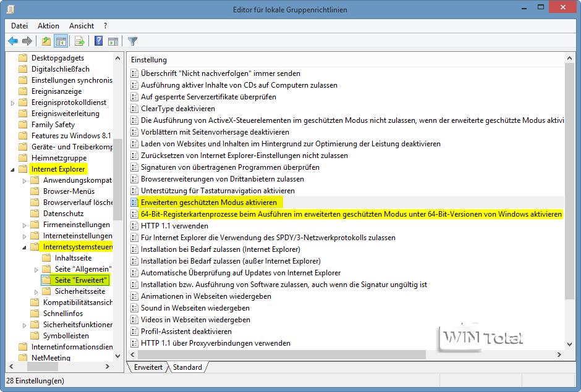The image size is (581, 392).
Task: Open the Aktion menu
Action: [48, 25]
